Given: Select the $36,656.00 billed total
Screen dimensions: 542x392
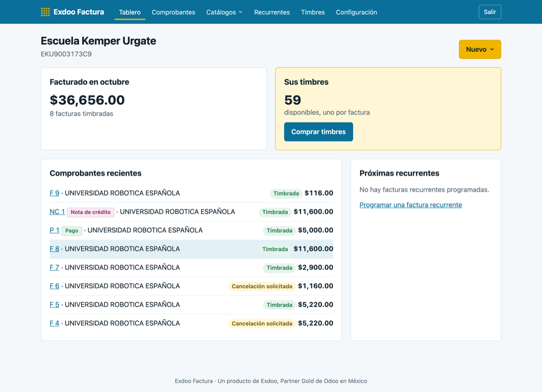Looking at the screenshot, I should click(x=87, y=100).
